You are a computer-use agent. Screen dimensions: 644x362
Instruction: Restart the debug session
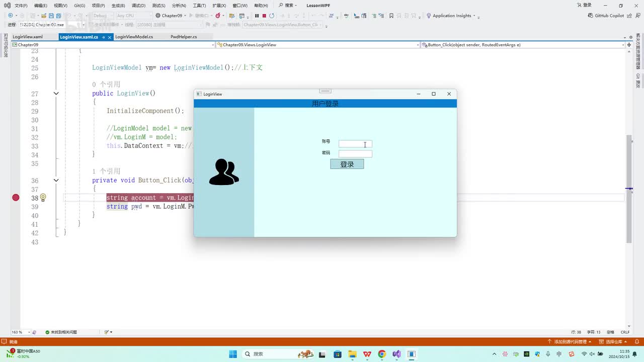272,16
